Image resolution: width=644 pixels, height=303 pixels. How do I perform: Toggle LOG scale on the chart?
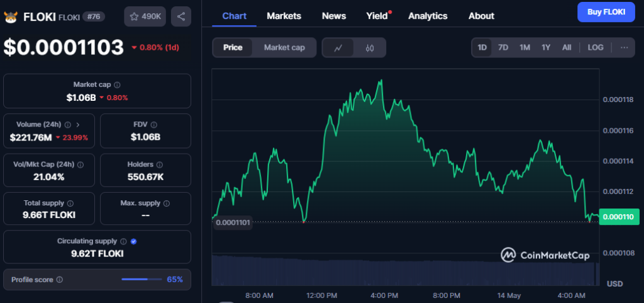595,47
